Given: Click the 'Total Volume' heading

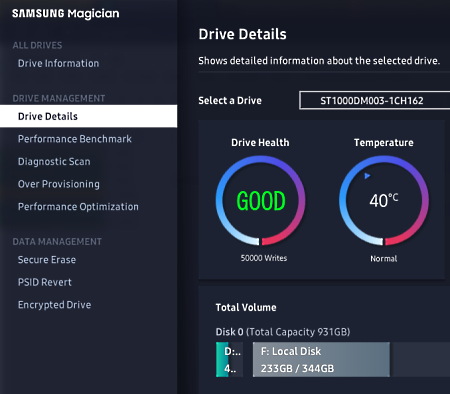Looking at the screenshot, I should click(x=246, y=307).
